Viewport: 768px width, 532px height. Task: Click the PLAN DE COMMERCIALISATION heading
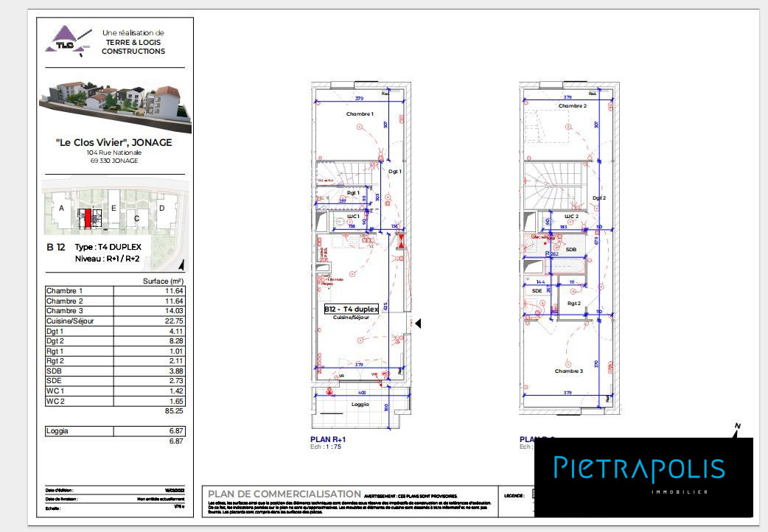284,494
